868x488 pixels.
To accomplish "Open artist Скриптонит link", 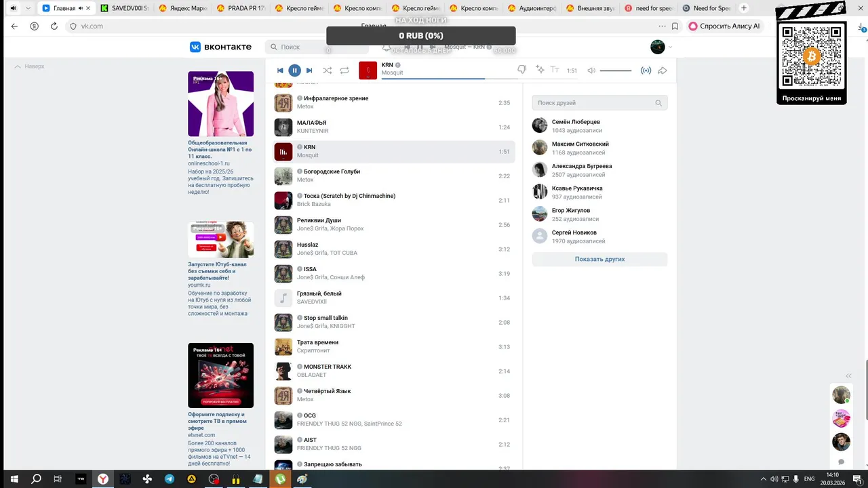I will (313, 350).
